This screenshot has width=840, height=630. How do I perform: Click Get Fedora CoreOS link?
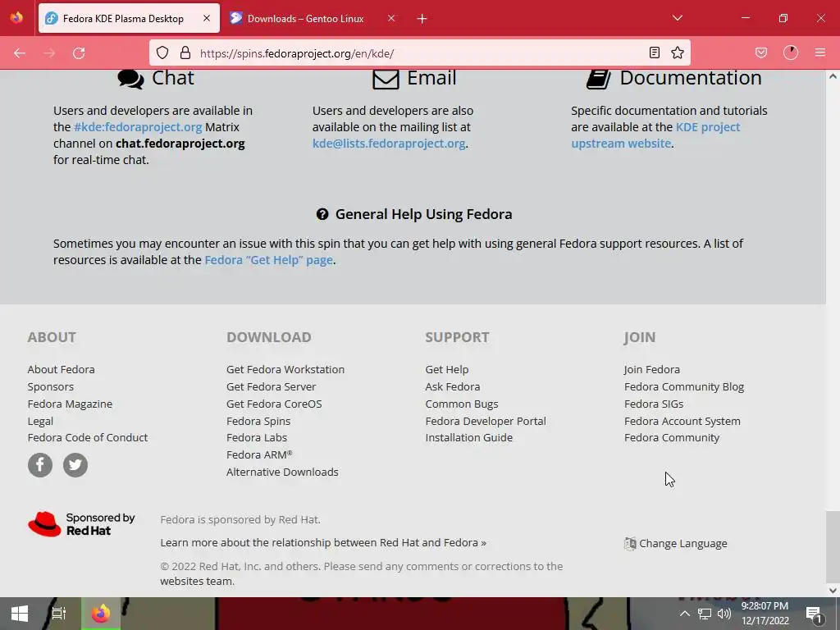pos(274,404)
